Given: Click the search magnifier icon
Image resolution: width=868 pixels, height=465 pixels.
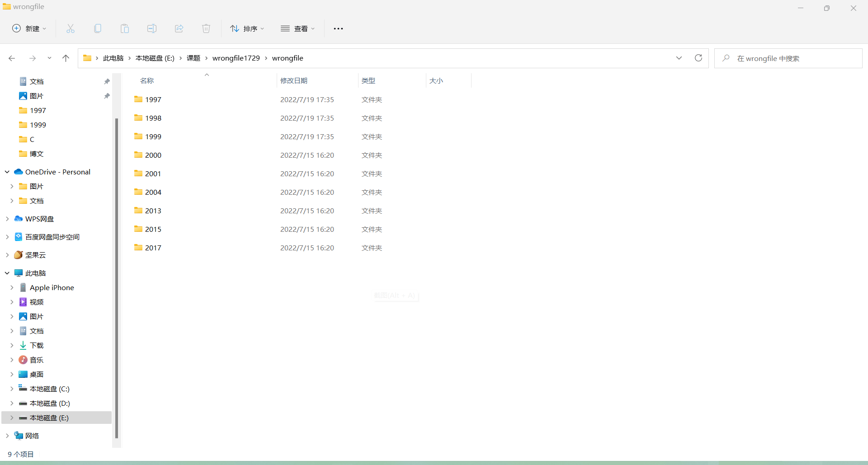Looking at the screenshot, I should 726,58.
